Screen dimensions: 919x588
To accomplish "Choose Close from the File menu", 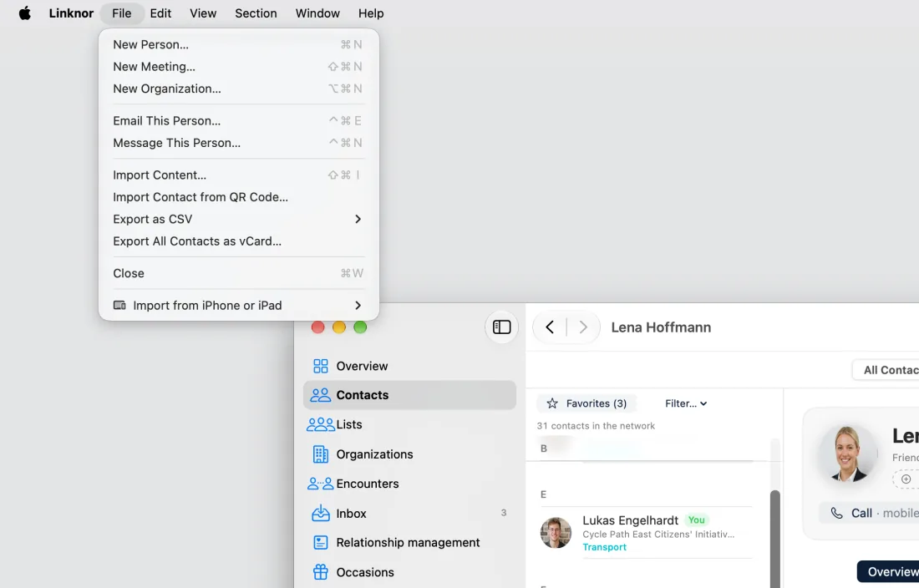I will [239, 273].
